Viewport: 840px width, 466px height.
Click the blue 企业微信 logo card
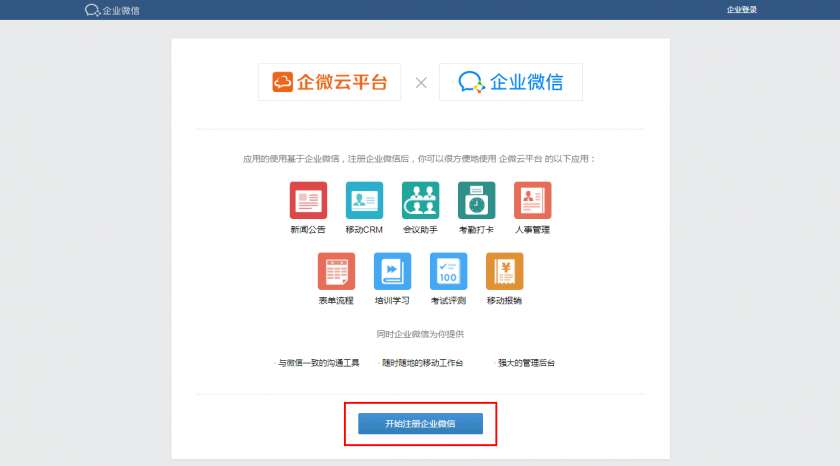(511, 82)
